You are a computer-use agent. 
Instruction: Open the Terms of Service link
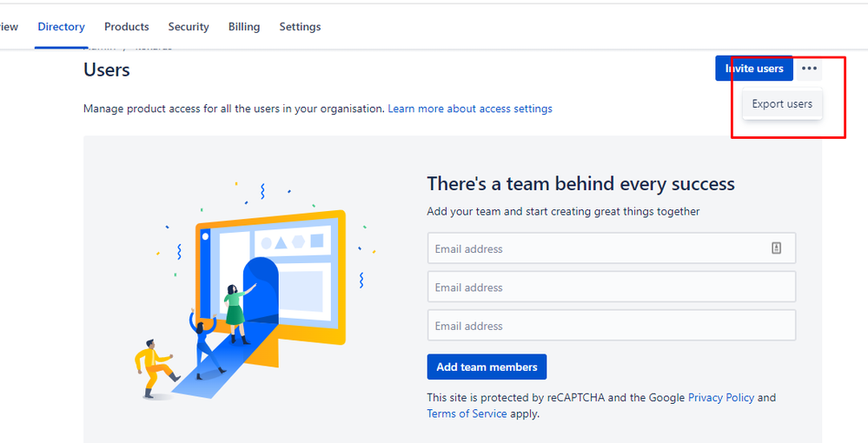pyautogui.click(x=467, y=413)
